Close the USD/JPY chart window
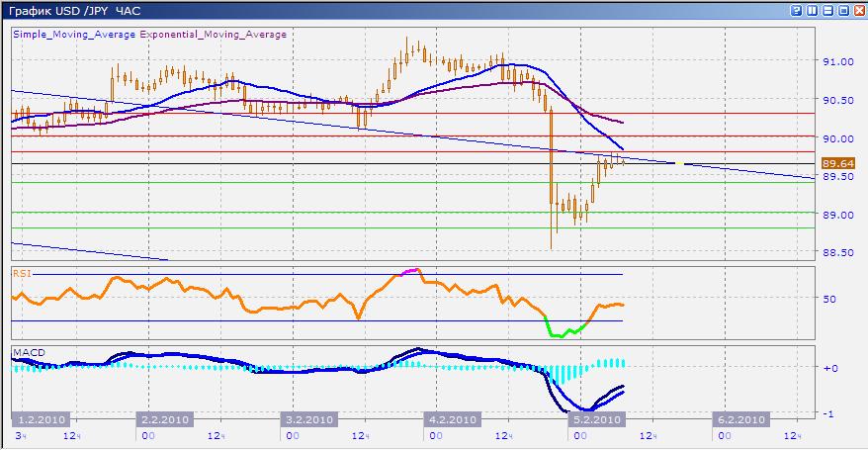The width and height of the screenshot is (868, 450). 858,10
